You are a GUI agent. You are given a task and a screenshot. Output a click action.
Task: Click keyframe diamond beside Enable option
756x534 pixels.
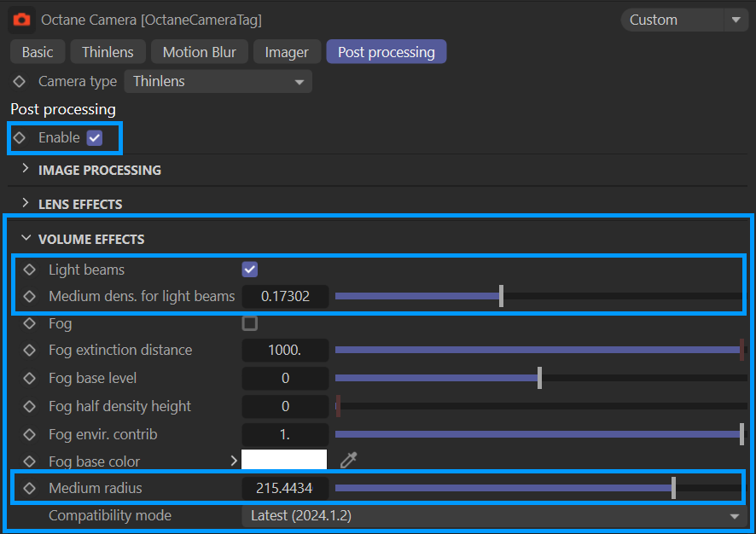click(x=20, y=137)
